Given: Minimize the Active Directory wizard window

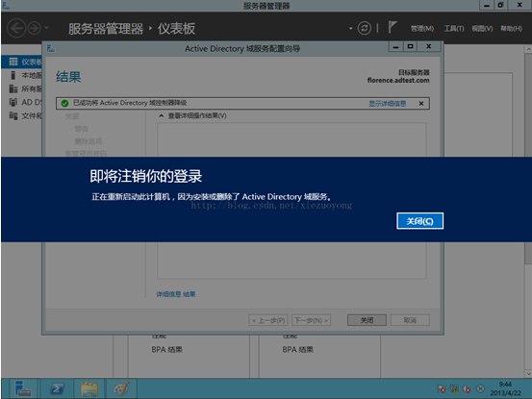Looking at the screenshot, I should point(395,46).
